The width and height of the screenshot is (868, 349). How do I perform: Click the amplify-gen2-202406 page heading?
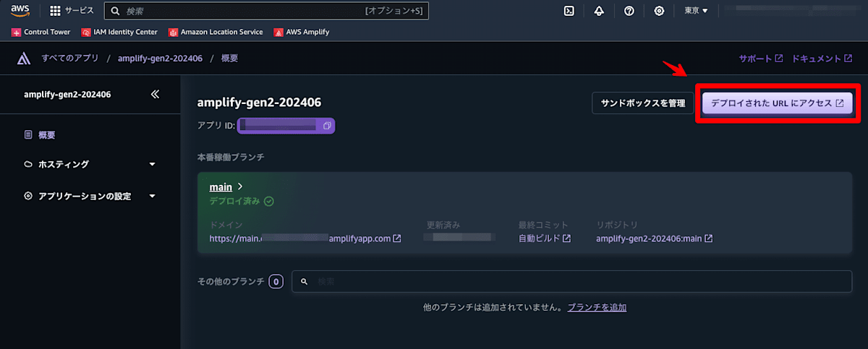click(x=259, y=102)
